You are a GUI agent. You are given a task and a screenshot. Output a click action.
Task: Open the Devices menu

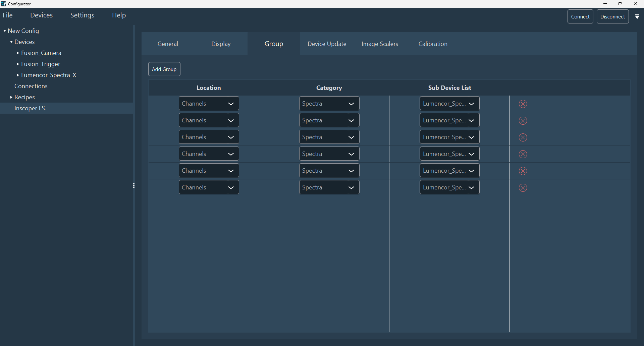41,15
